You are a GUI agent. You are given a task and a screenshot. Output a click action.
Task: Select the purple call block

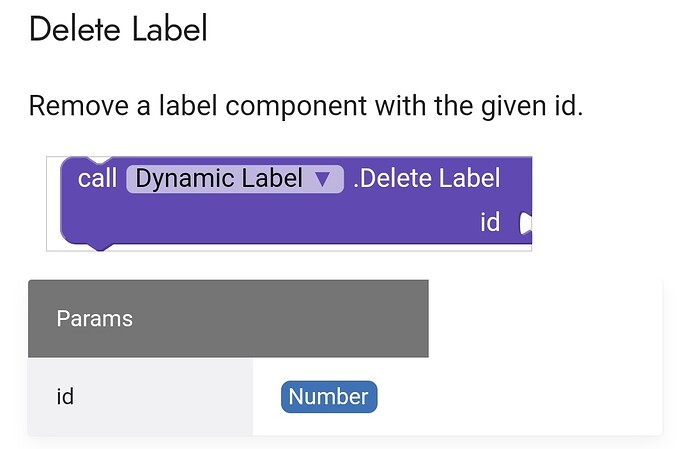(x=296, y=203)
